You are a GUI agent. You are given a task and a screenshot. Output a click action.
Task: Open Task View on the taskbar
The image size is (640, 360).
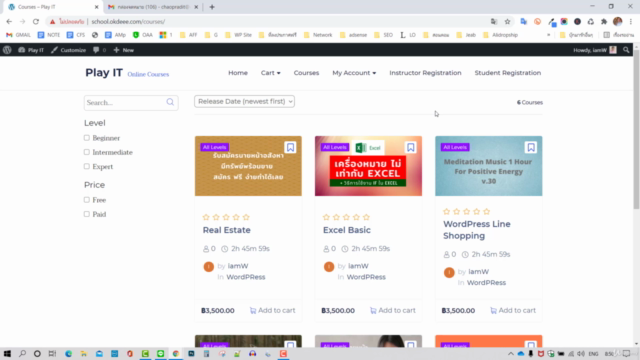click(x=52, y=353)
